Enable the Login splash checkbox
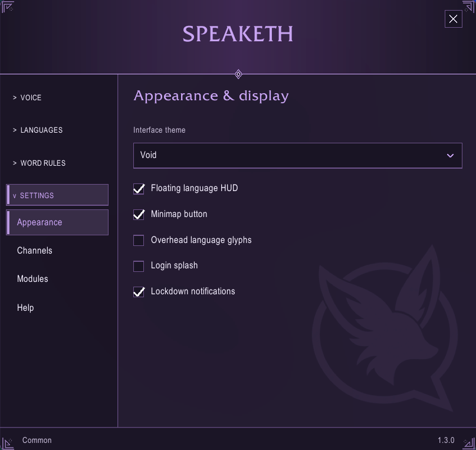The height and width of the screenshot is (450, 476). (139, 266)
